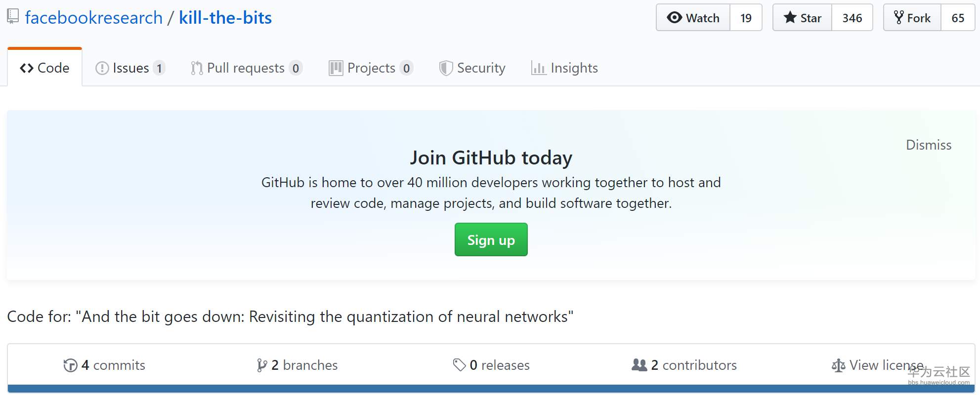Open the Insights tab
980x395 pixels.
tap(564, 68)
